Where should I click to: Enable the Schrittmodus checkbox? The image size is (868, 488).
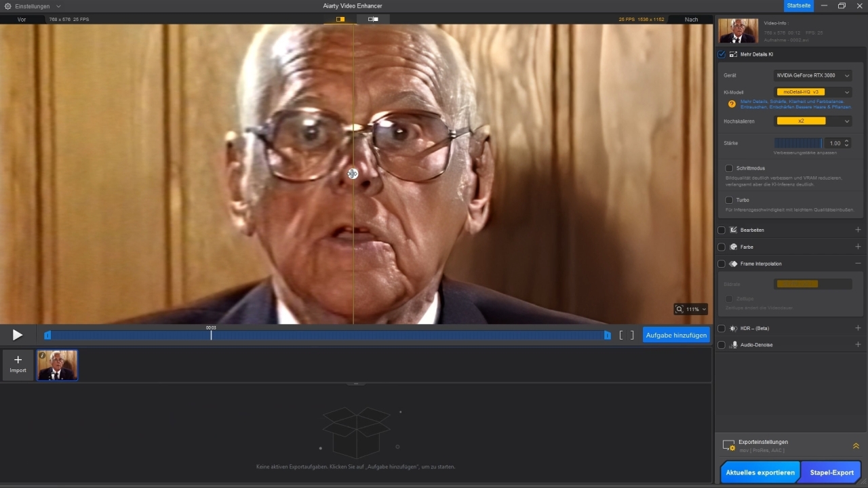[729, 168]
